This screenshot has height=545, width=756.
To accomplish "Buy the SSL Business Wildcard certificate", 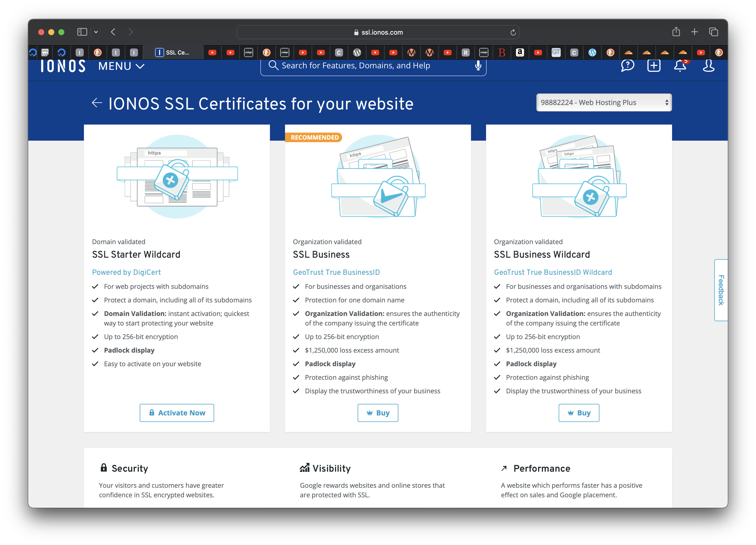I will point(579,413).
